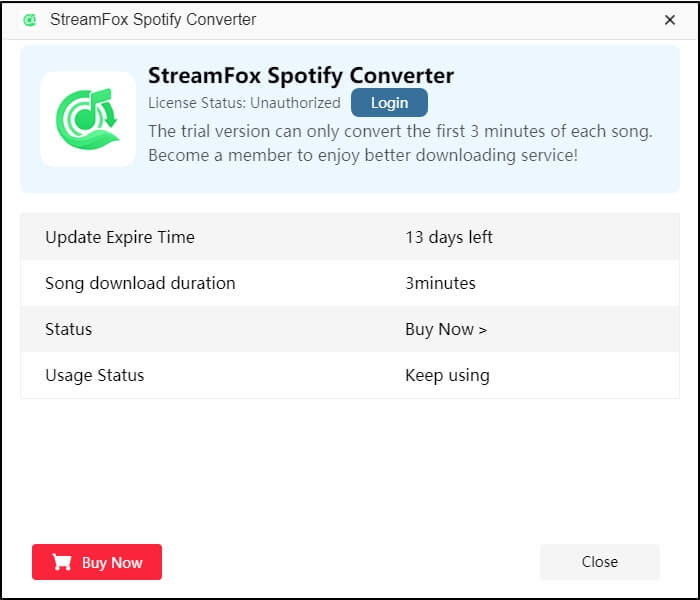Click the red Buy Now button
Image resolution: width=700 pixels, height=600 pixels.
(x=97, y=562)
